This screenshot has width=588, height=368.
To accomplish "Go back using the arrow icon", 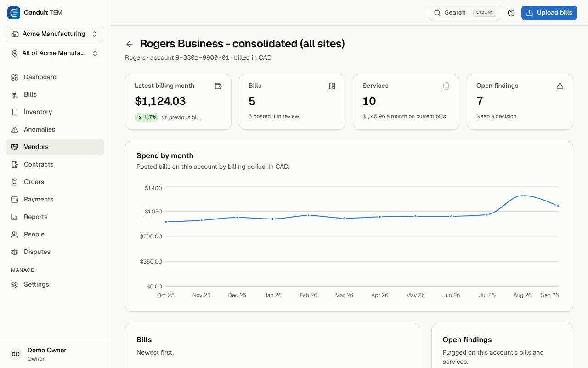I will (130, 44).
